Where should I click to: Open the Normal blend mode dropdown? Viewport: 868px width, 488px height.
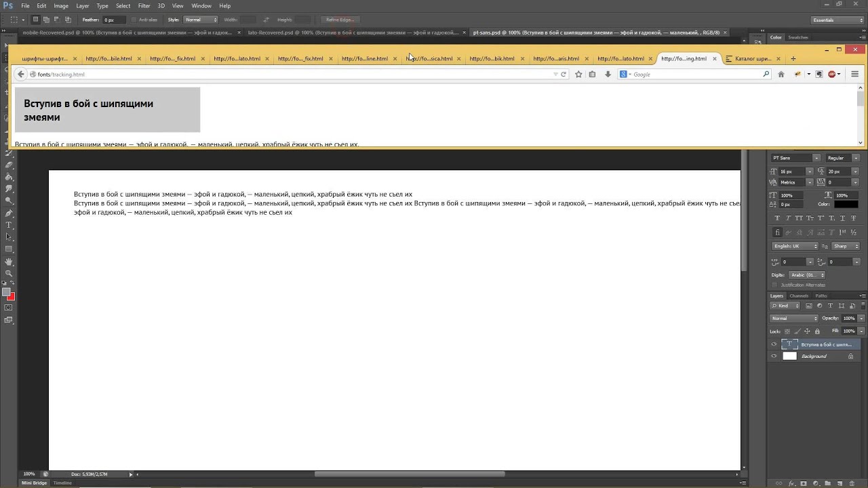click(794, 318)
